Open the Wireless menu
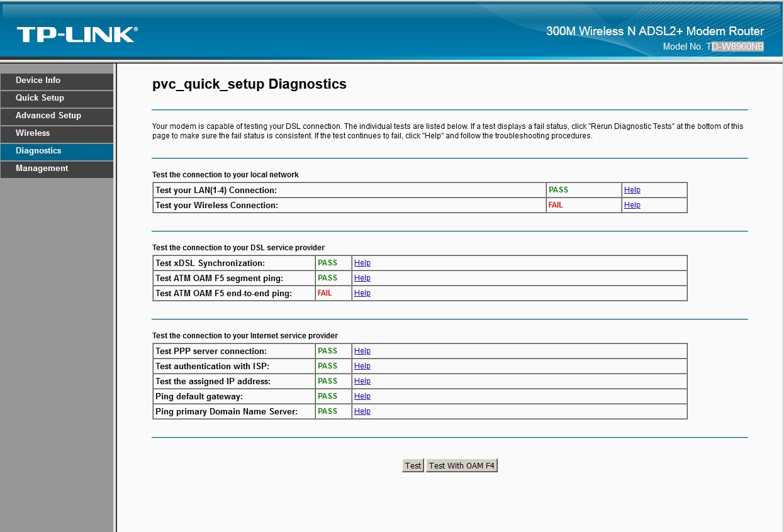Screen dimensions: 784x532 click(57, 133)
